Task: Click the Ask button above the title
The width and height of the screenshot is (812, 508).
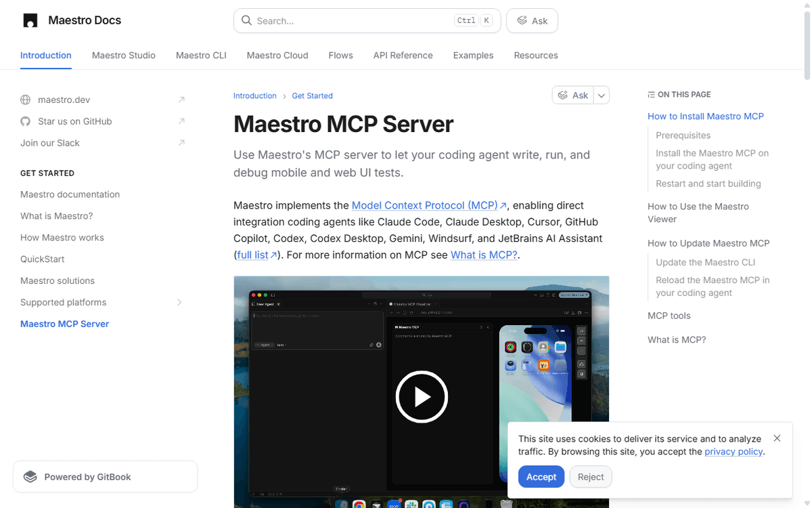Action: pyautogui.click(x=572, y=96)
